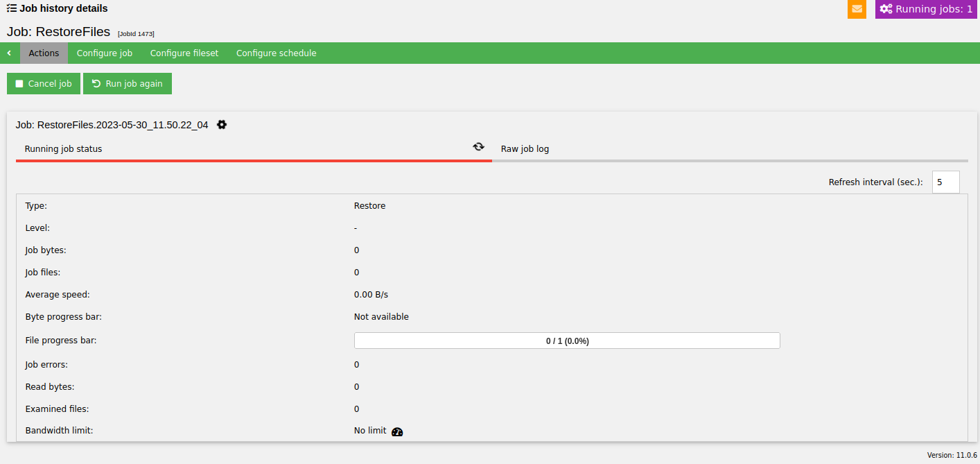Image resolution: width=980 pixels, height=464 pixels.
Task: Click the Version 11.0.6 text
Action: [952, 455]
